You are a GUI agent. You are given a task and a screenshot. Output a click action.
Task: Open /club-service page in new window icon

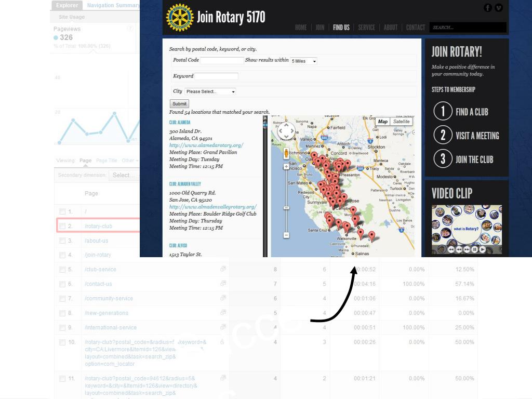[x=223, y=269]
